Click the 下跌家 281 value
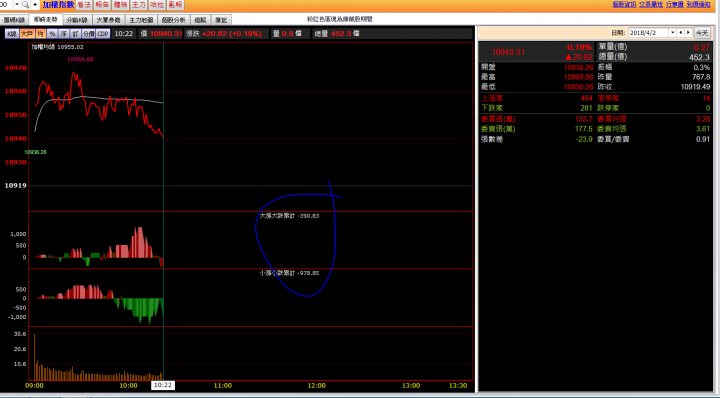Screen dimensions: 720x398 [x=586, y=108]
